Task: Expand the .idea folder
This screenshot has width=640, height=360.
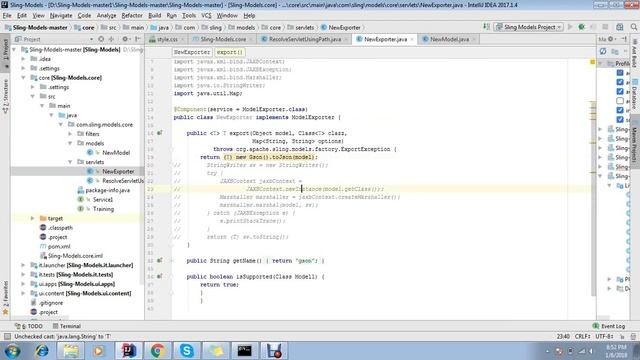Action: [x=23, y=59]
